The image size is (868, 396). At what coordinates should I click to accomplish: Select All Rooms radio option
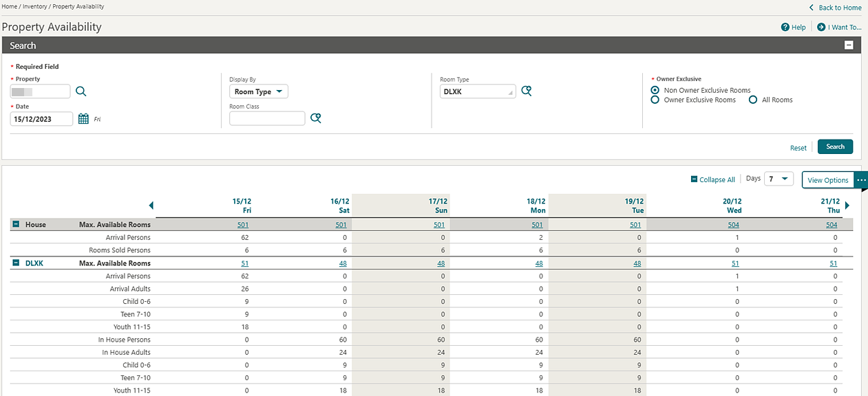coord(753,100)
